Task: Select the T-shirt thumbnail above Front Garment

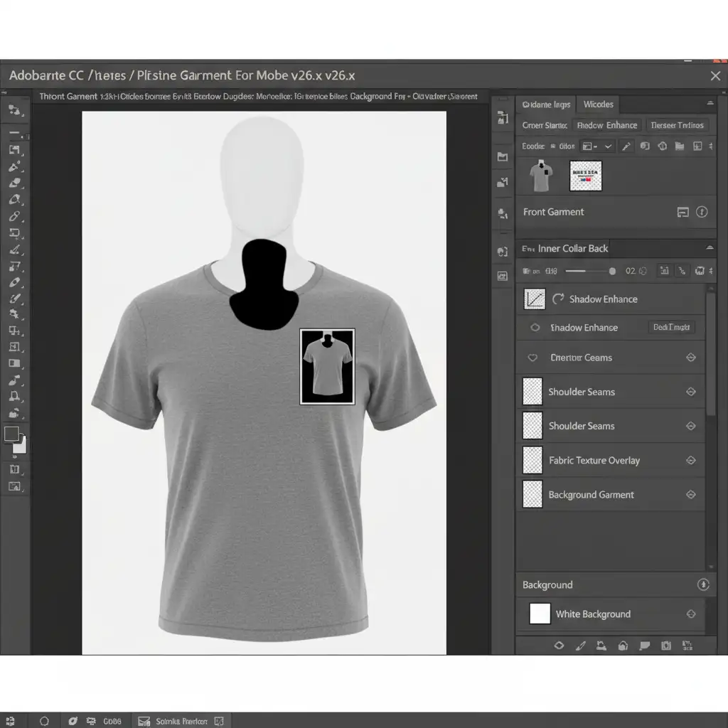Action: [542, 176]
